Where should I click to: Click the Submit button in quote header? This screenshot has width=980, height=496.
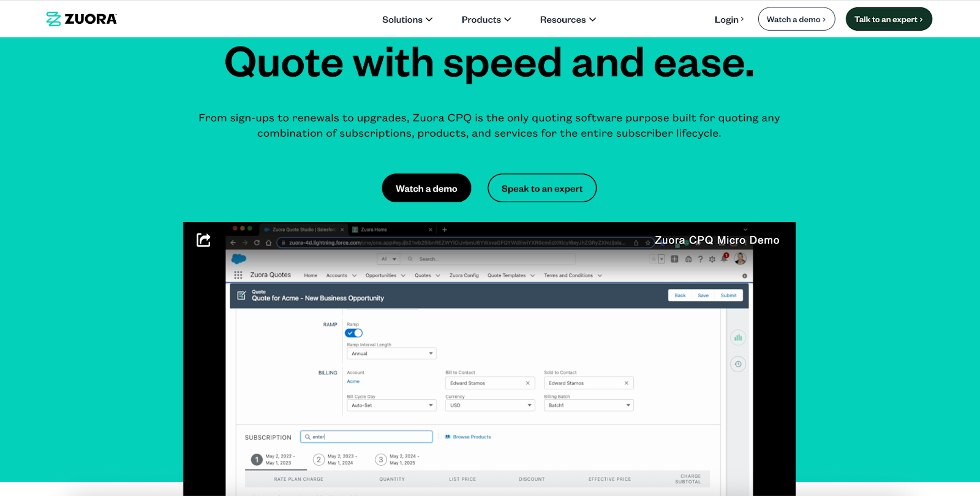pyautogui.click(x=728, y=296)
